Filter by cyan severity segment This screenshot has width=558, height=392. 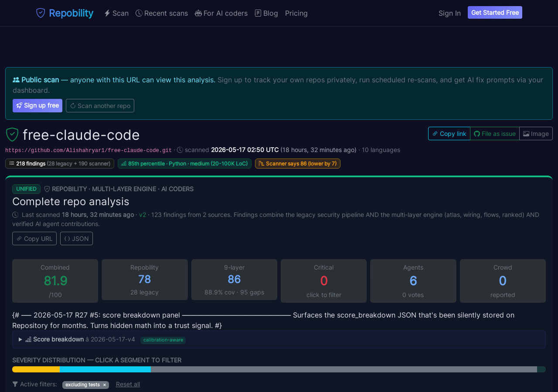[x=105, y=369]
